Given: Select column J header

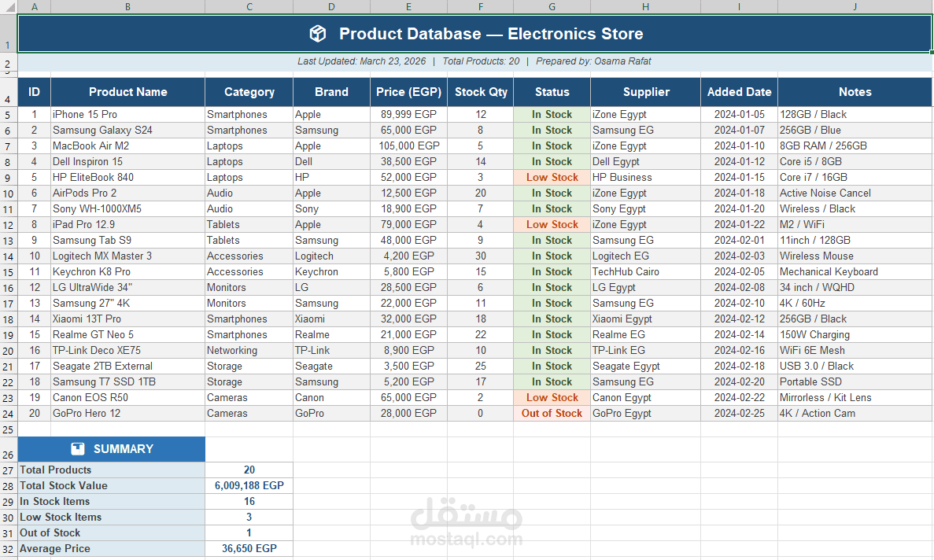Looking at the screenshot, I should pyautogui.click(x=855, y=6).
